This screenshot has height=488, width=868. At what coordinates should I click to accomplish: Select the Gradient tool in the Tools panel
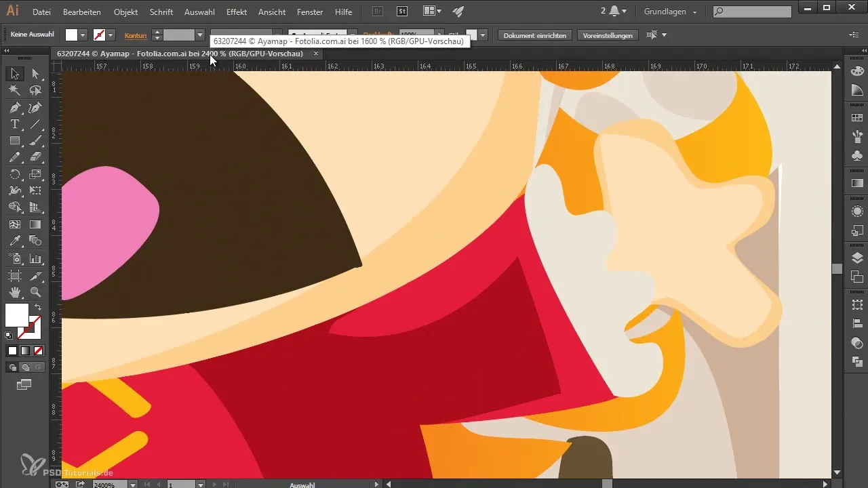[35, 224]
